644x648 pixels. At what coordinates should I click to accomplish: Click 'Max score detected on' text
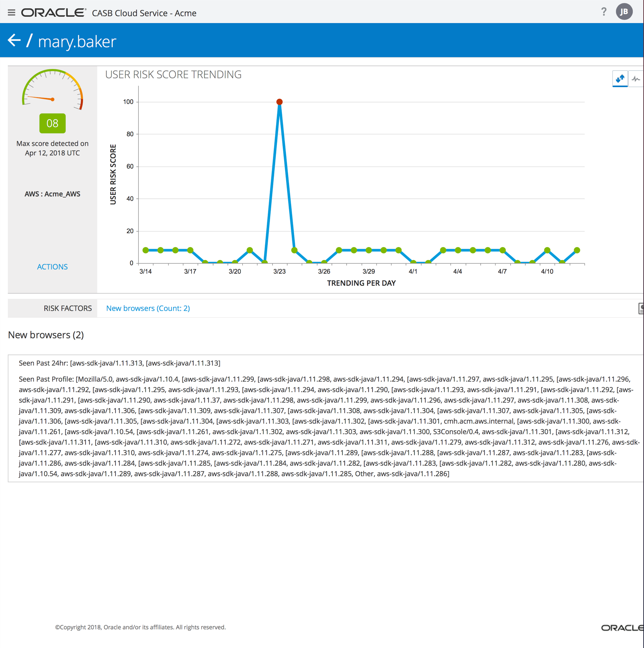[x=52, y=143]
